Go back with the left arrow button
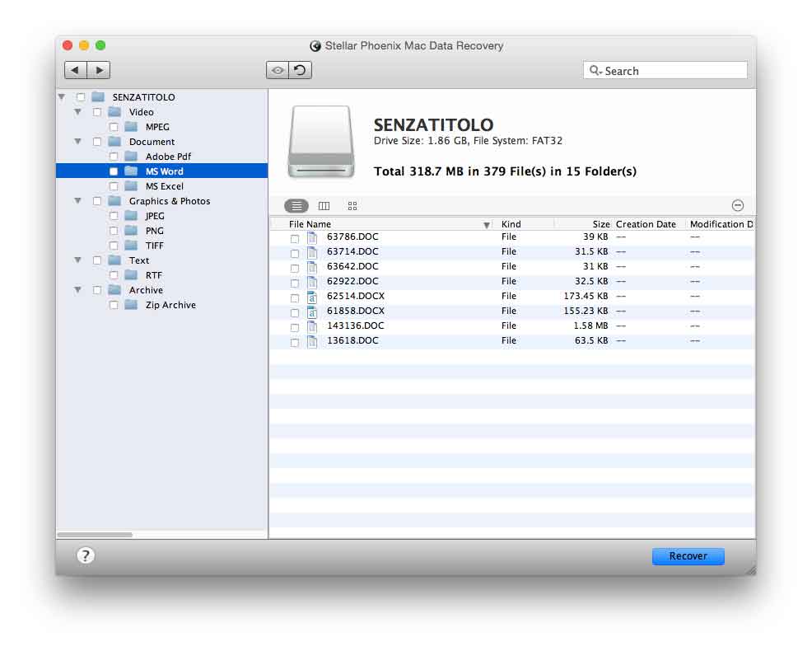 76,70
